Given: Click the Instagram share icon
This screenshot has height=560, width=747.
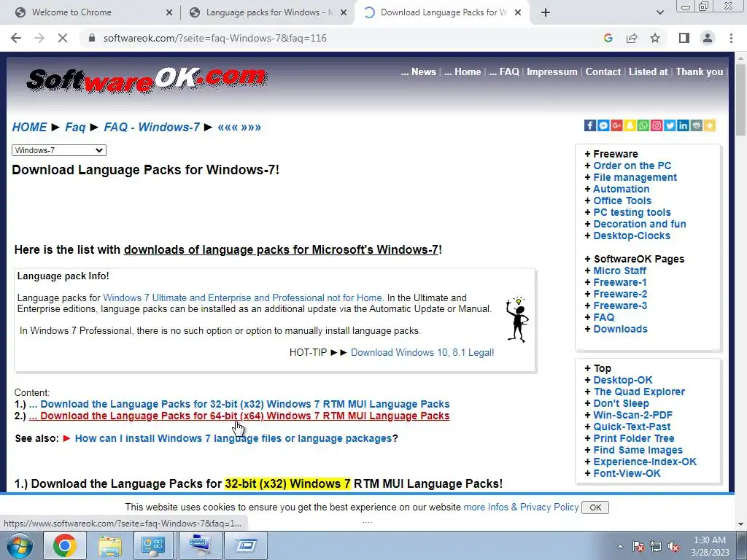Looking at the screenshot, I should point(657,125).
